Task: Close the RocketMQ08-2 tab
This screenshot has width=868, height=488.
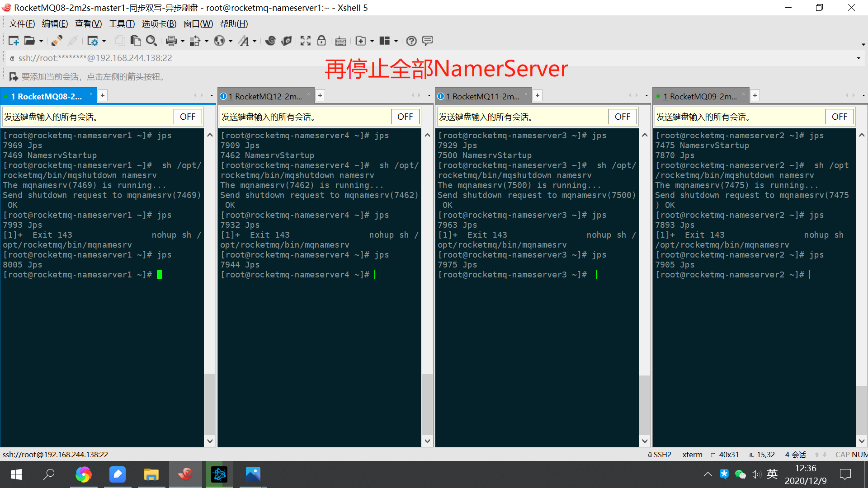Action: pos(91,94)
